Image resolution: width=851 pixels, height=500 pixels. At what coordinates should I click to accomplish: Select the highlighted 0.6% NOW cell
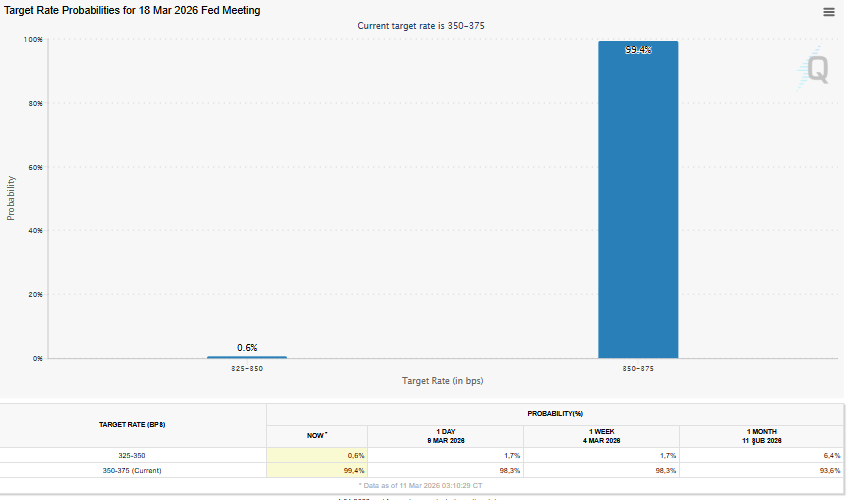pyautogui.click(x=317, y=455)
